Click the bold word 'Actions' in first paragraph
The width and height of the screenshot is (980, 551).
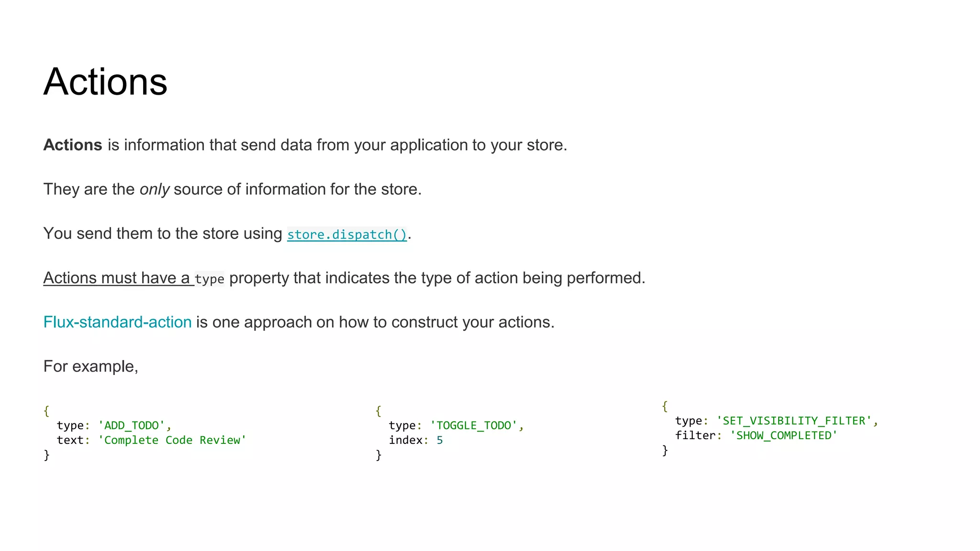(x=73, y=145)
